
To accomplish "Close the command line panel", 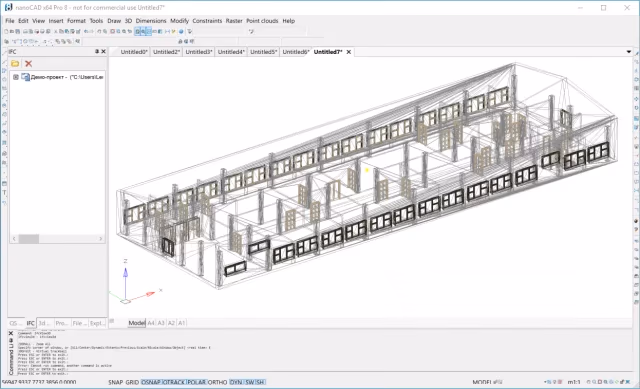I will pyautogui.click(x=11, y=333).
